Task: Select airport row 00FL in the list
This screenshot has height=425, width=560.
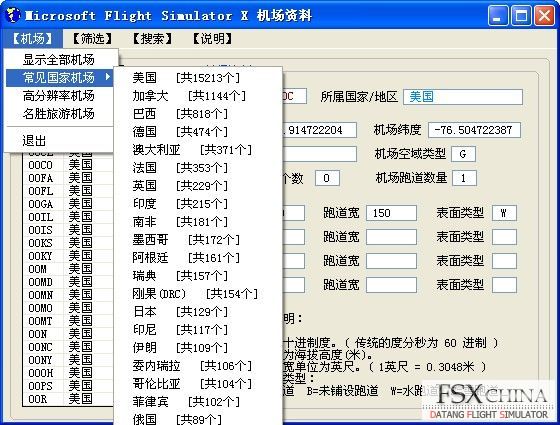Action: click(x=68, y=191)
